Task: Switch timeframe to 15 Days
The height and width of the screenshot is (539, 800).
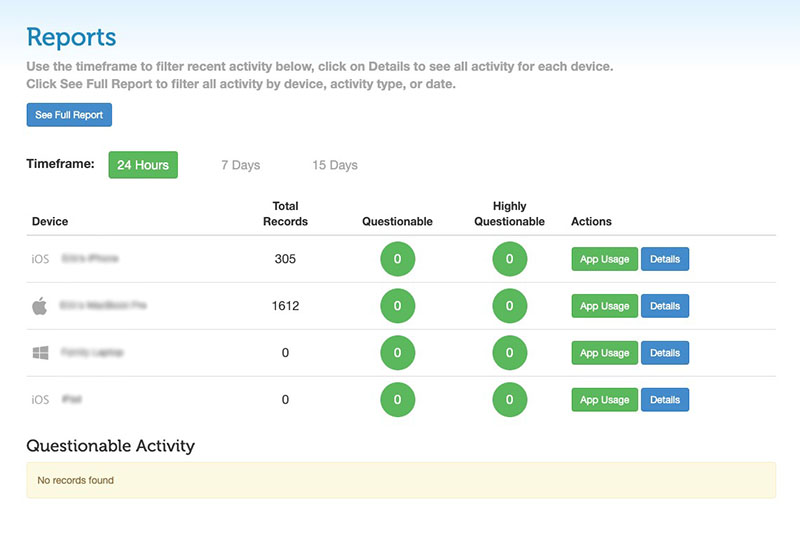Action: point(334,165)
